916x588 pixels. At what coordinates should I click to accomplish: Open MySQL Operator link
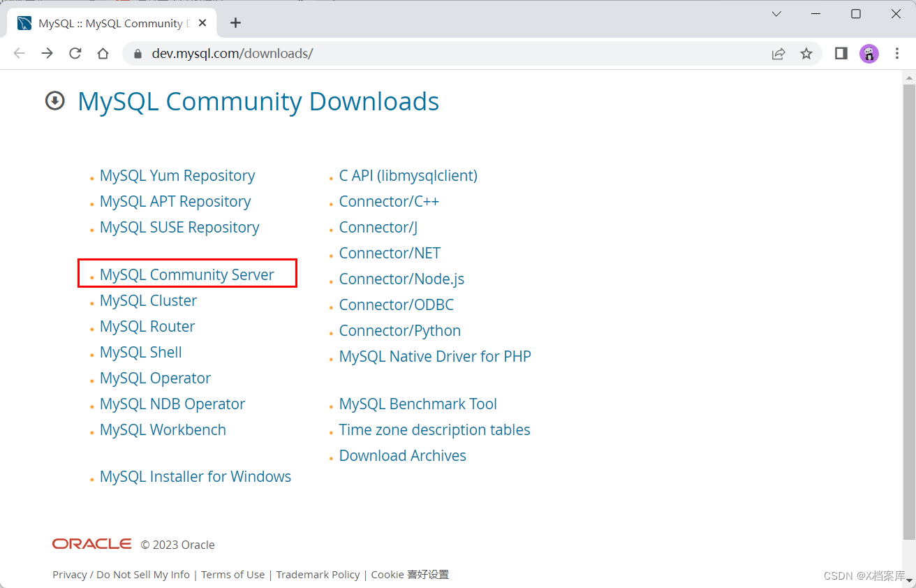point(155,378)
